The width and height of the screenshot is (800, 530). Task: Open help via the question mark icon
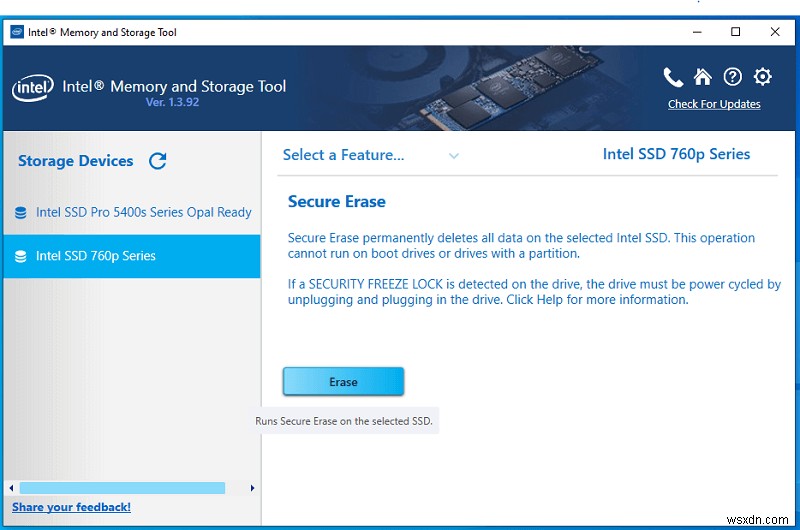733,78
